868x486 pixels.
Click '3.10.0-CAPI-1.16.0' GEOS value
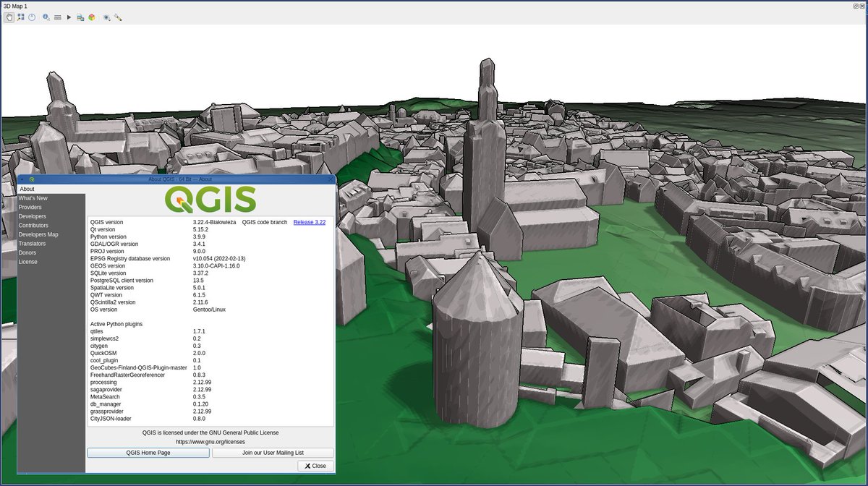pos(216,265)
